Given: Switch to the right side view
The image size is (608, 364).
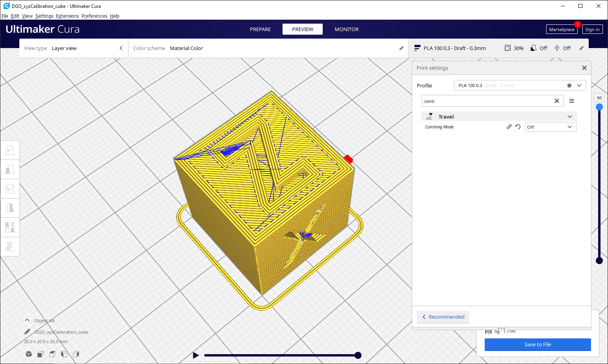Looking at the screenshot, I should [76, 354].
